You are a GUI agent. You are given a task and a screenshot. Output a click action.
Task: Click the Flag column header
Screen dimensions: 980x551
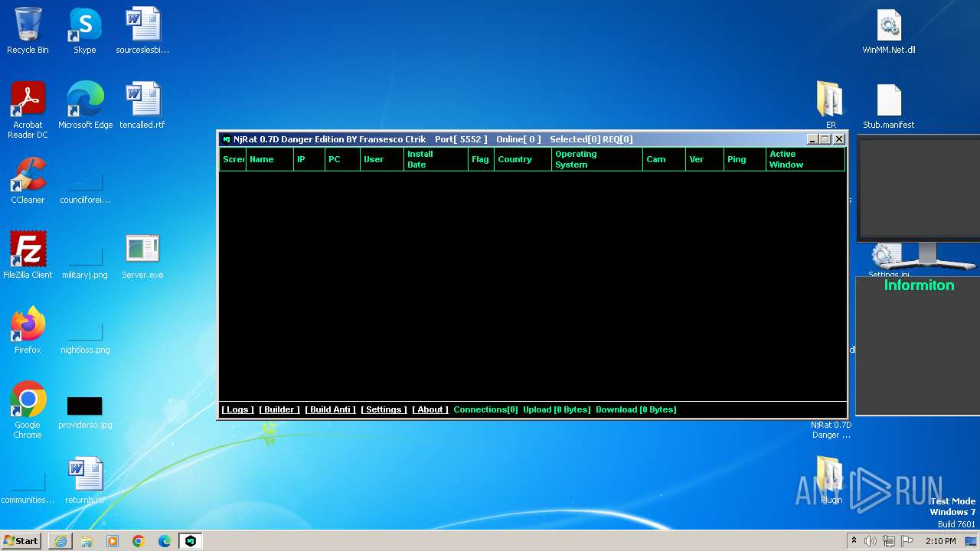tap(481, 159)
